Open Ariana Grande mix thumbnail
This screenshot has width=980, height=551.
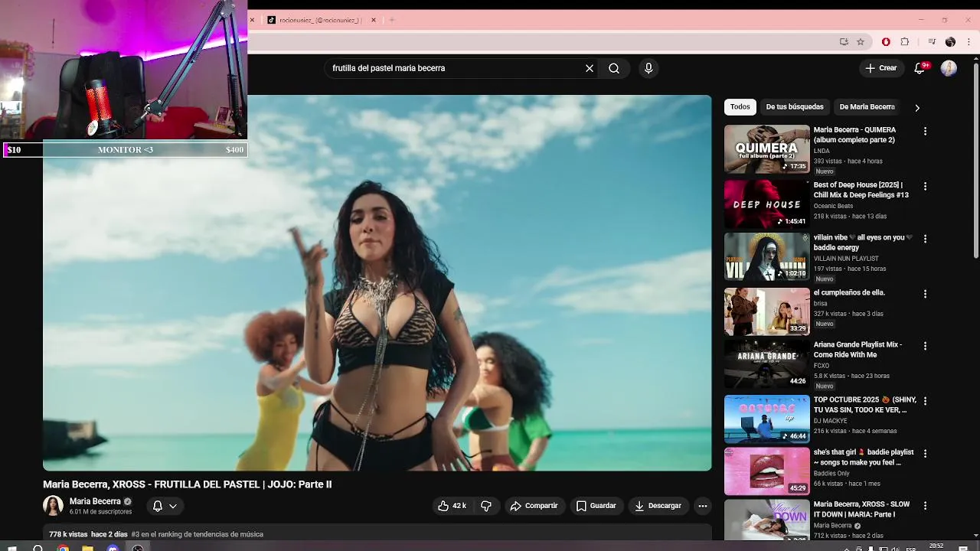tap(766, 364)
